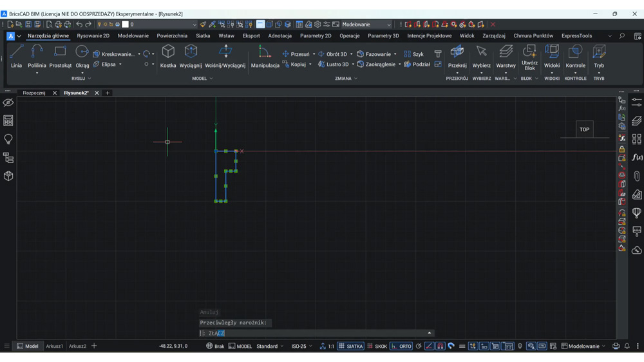
Task: Select the Linia line tool
Action: [x=17, y=56]
